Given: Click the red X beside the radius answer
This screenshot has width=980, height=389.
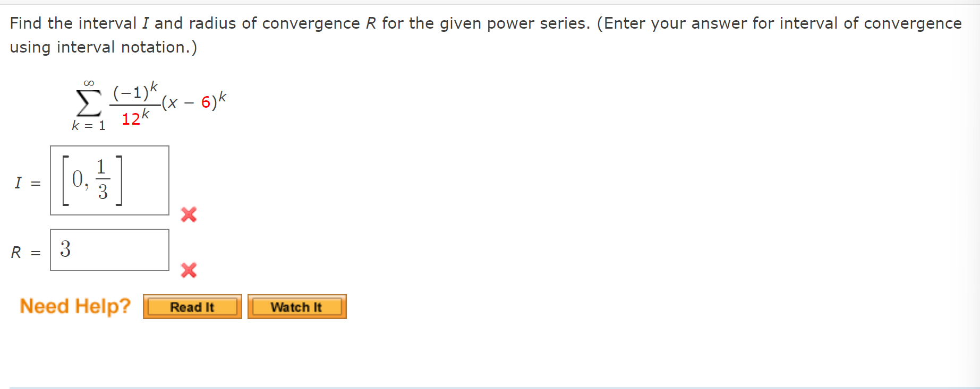Looking at the screenshot, I should 189,270.
